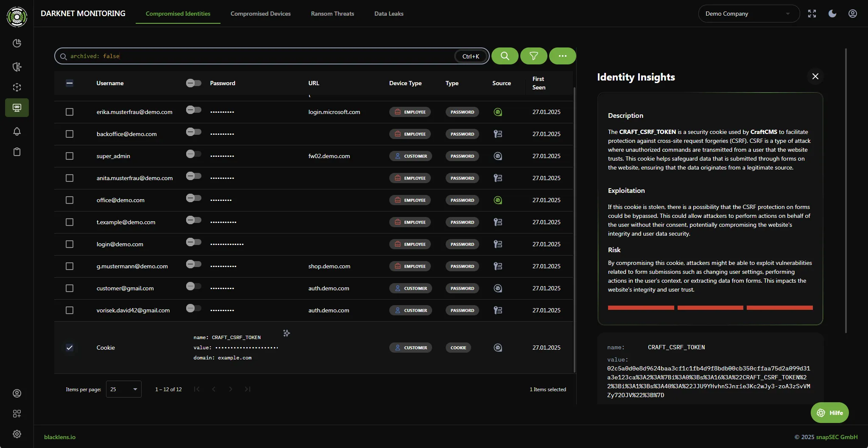Open the scan target sidebar icon
Image resolution: width=868 pixels, height=448 pixels.
17,87
